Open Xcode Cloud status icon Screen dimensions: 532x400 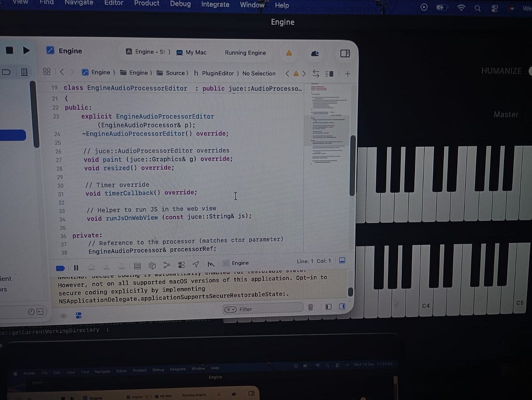tap(315, 53)
